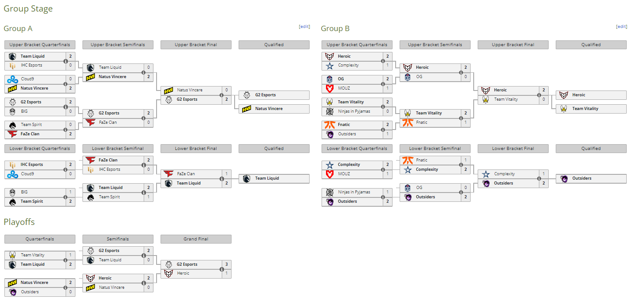
Task: Click qualified Outsiders team entry
Action: tap(591, 178)
